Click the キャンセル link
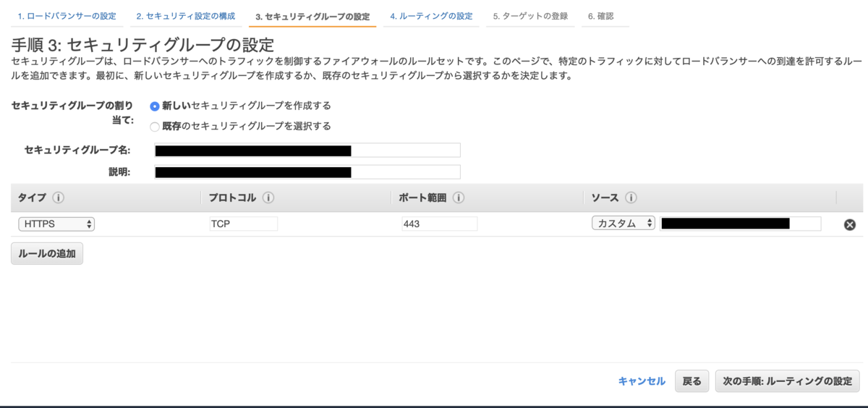This screenshot has width=868, height=408. pos(642,381)
